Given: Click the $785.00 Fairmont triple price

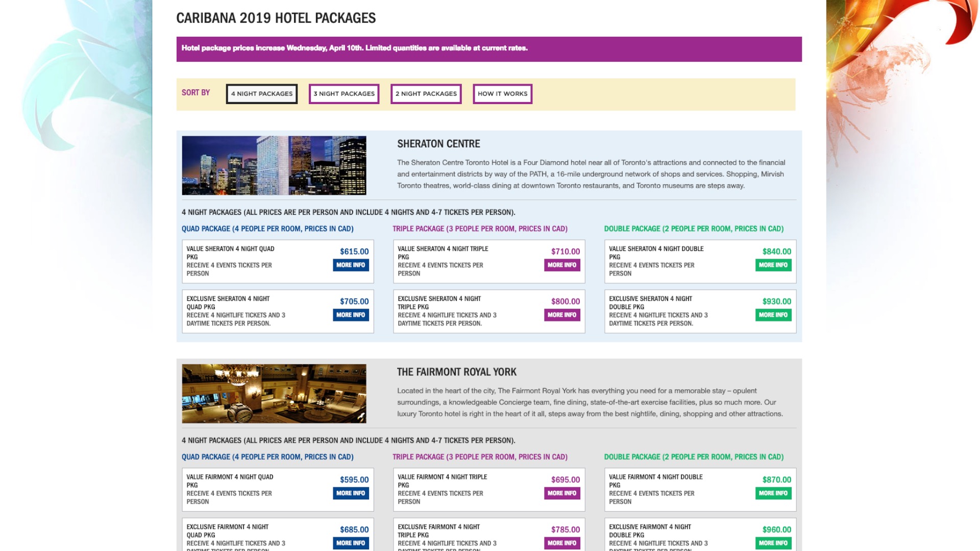Looking at the screenshot, I should coord(566,530).
